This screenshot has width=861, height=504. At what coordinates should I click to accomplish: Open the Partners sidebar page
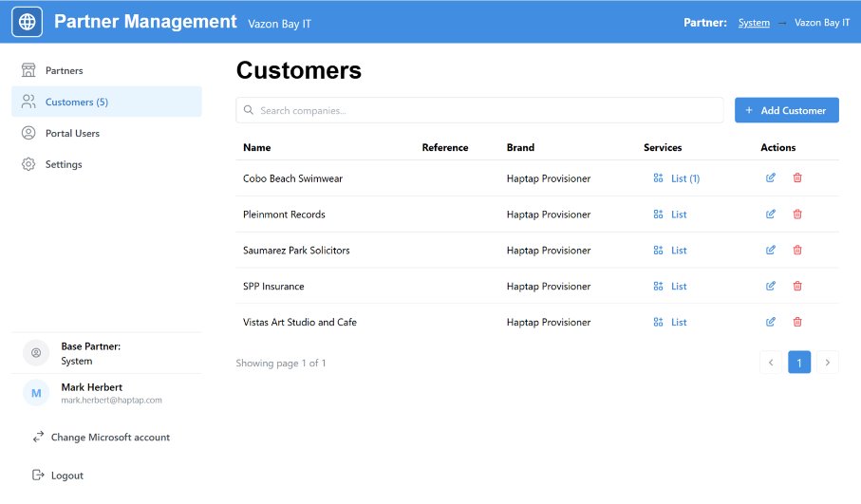coord(64,70)
